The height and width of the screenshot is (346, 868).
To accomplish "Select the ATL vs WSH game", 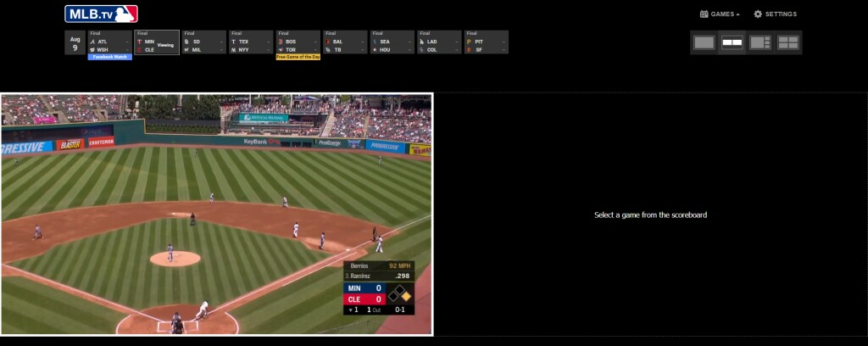I will (108, 42).
